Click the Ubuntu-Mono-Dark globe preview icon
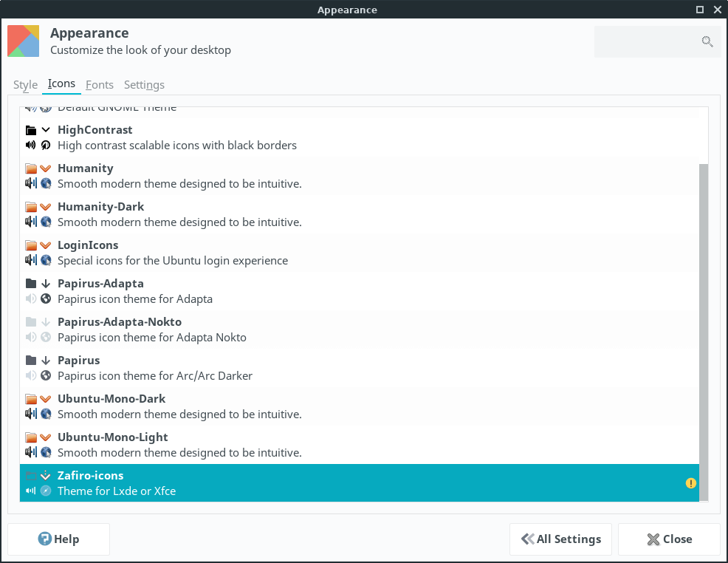728x563 pixels. tap(46, 414)
